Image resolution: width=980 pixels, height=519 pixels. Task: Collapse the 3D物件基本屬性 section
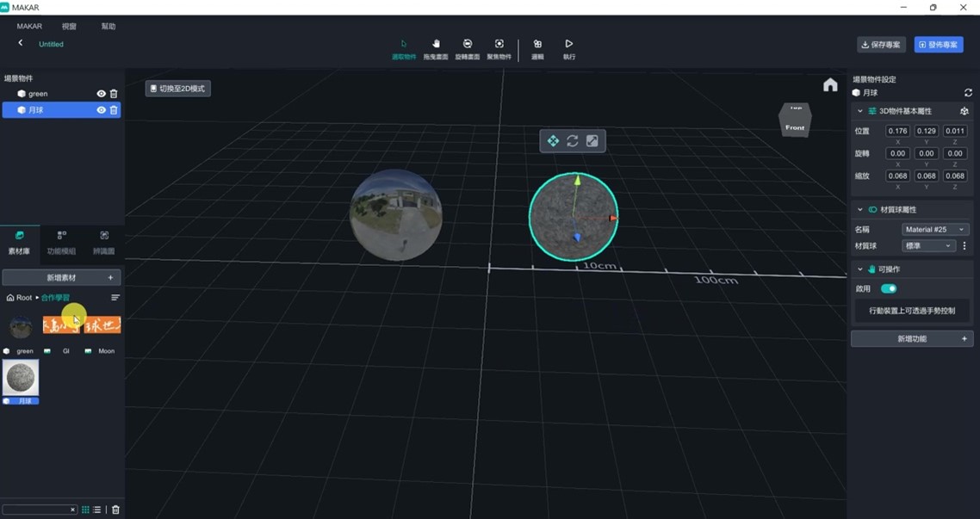click(859, 111)
